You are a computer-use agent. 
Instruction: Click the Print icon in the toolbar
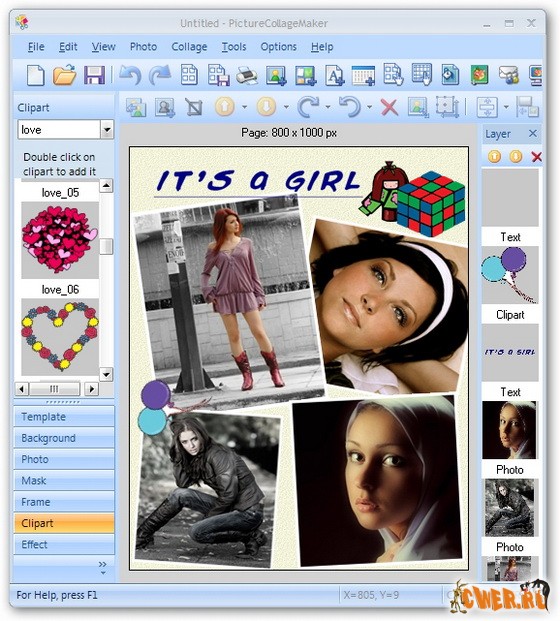coord(246,75)
